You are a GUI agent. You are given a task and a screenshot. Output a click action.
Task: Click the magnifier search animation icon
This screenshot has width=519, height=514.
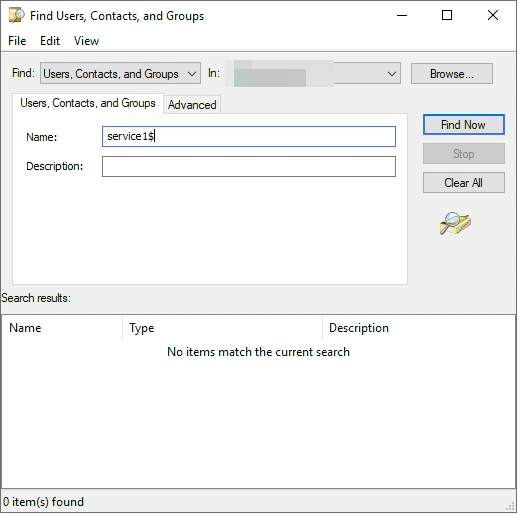[x=455, y=223]
